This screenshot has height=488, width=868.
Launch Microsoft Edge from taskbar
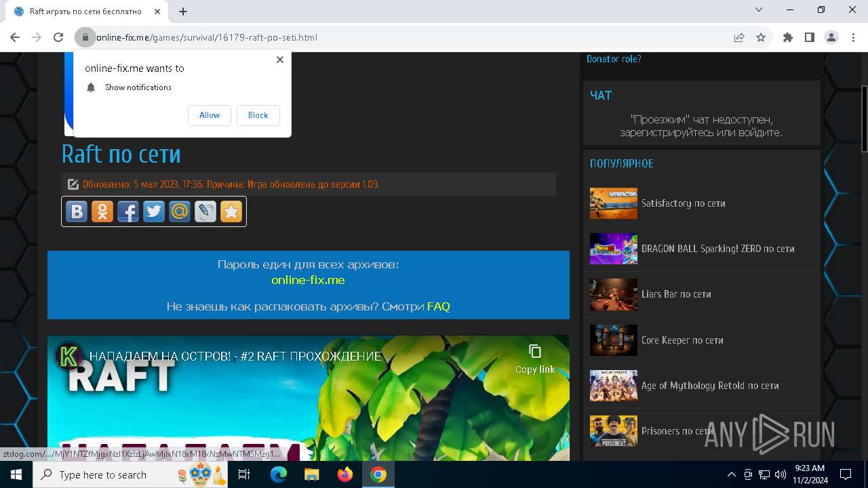279,474
